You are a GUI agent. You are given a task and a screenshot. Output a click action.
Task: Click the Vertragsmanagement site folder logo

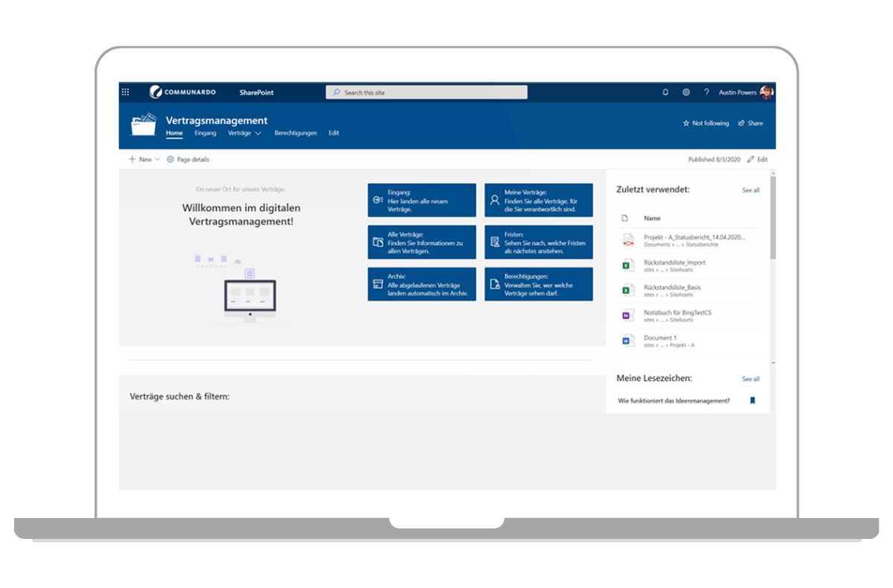(144, 124)
